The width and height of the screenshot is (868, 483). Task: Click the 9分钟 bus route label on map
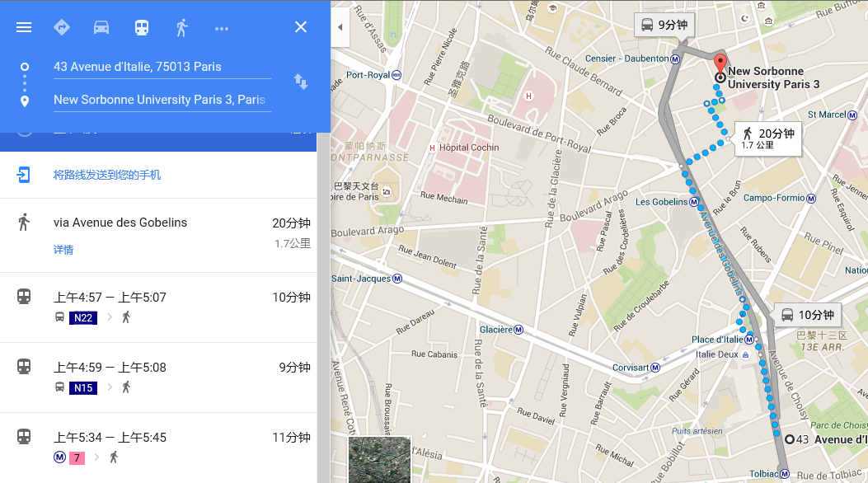coord(664,25)
